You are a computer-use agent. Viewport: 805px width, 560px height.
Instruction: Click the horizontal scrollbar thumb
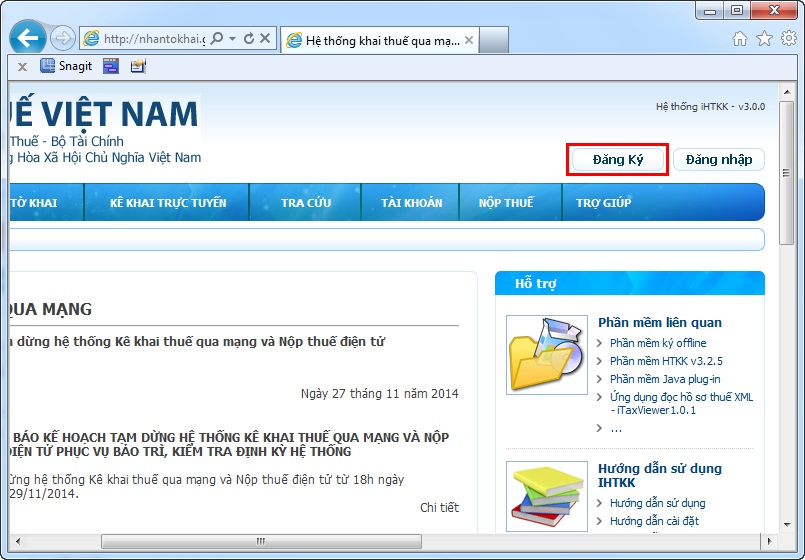pyautogui.click(x=261, y=541)
